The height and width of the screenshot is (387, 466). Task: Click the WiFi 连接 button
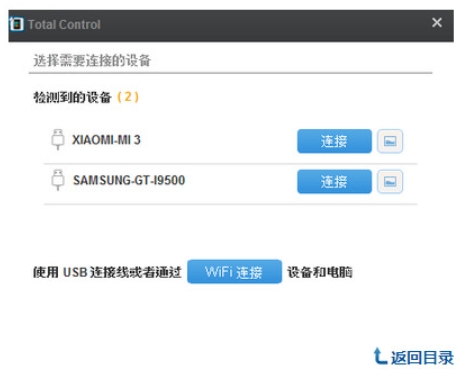234,272
